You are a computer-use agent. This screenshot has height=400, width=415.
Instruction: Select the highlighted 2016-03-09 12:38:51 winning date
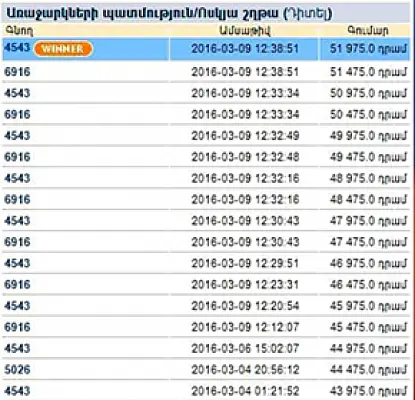point(245,49)
